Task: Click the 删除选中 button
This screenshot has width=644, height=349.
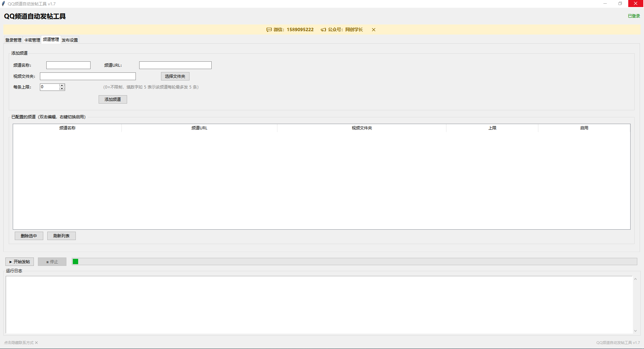Action: pyautogui.click(x=29, y=236)
